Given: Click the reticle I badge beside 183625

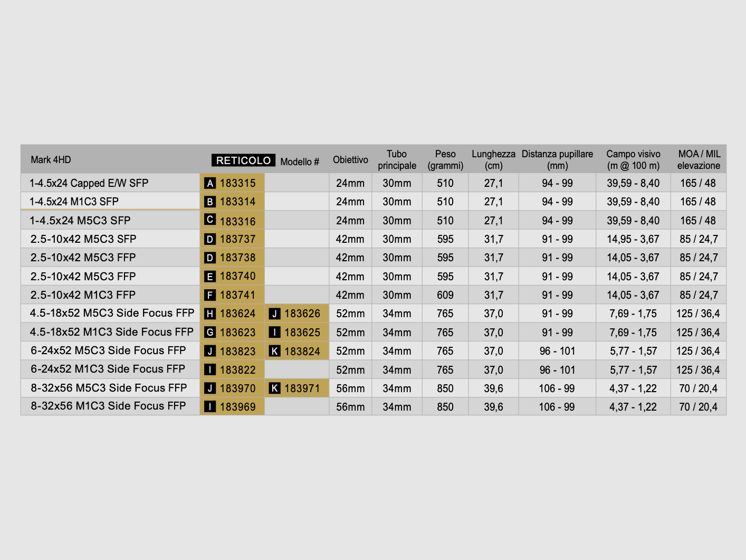Looking at the screenshot, I should (x=274, y=333).
